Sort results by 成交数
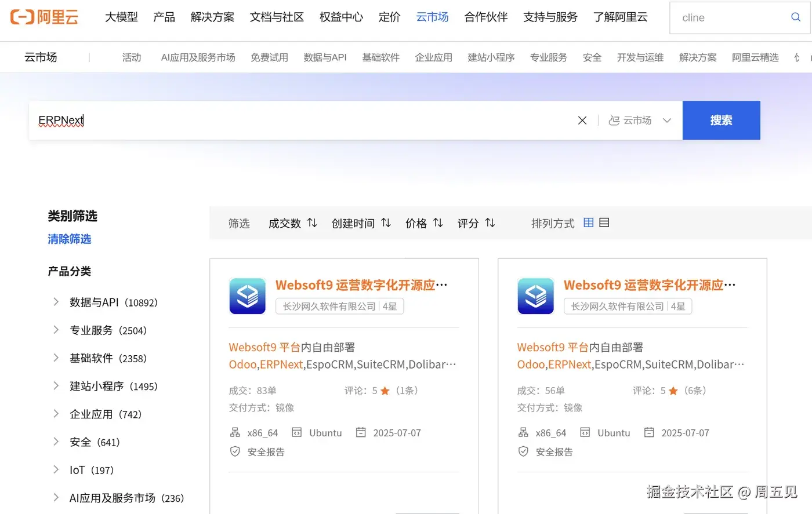Screen dimensions: 812x514 coord(292,223)
